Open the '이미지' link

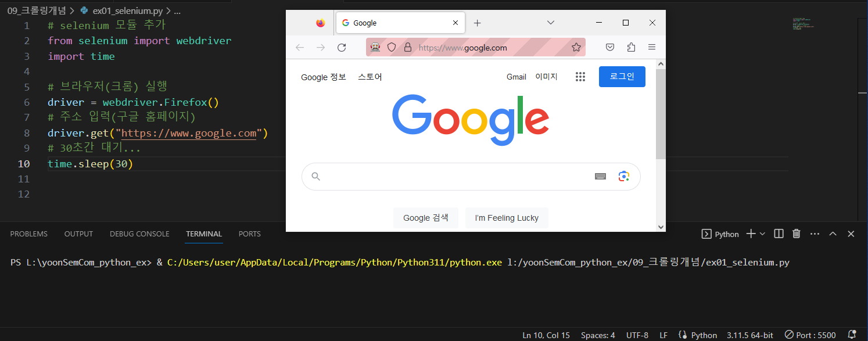click(x=546, y=77)
